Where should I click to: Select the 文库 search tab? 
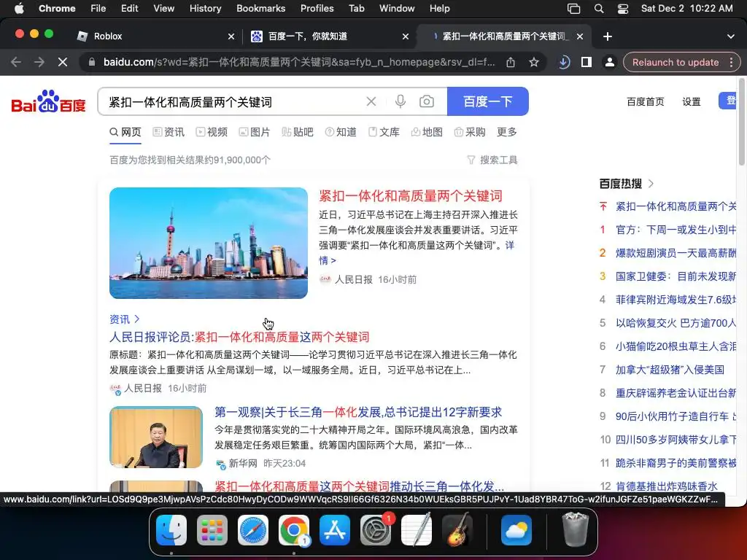click(384, 132)
